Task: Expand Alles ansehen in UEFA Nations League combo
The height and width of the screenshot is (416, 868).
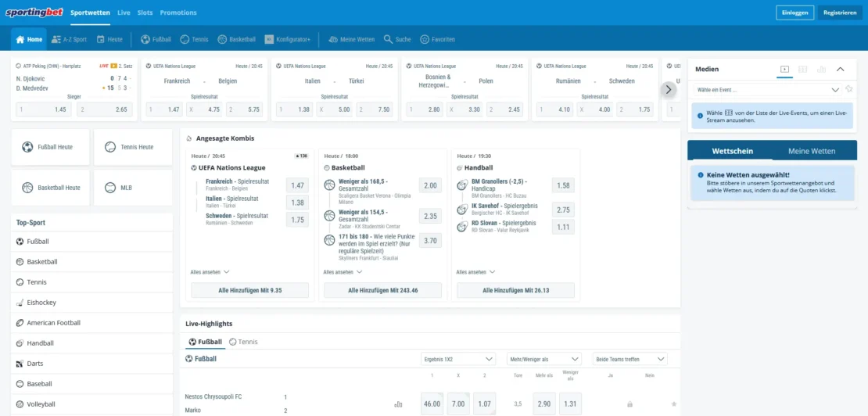Action: [210, 272]
